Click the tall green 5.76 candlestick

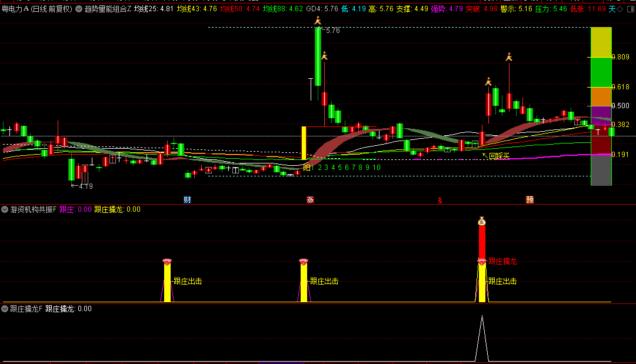(x=318, y=57)
